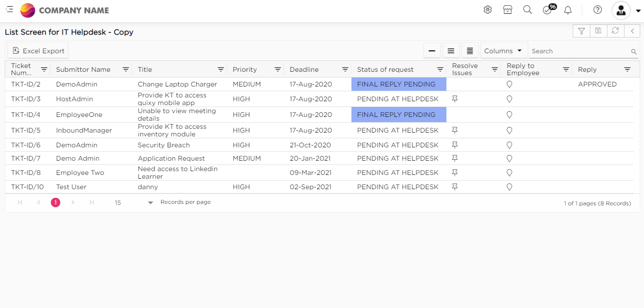Click submittor 'InboundManager'
Screen dimensions: 644x308
pos(84,130)
